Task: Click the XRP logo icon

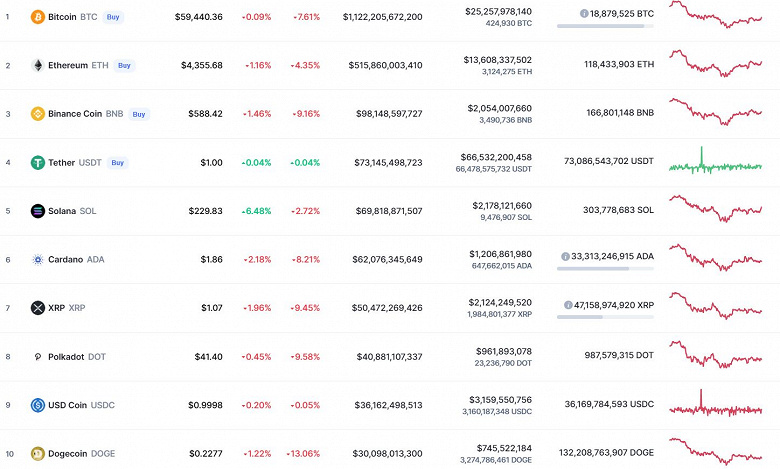Action: tap(38, 308)
